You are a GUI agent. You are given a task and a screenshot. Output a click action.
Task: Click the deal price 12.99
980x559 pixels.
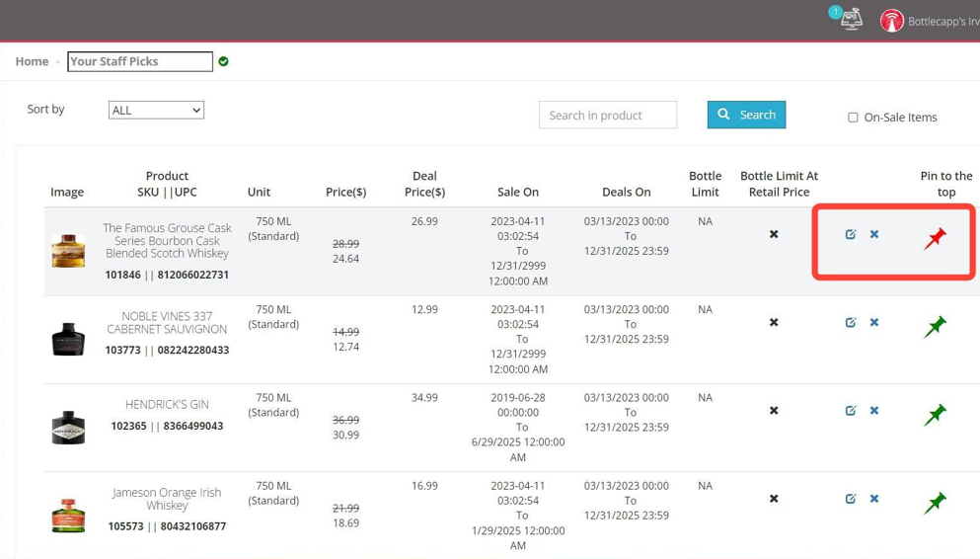pyautogui.click(x=424, y=309)
